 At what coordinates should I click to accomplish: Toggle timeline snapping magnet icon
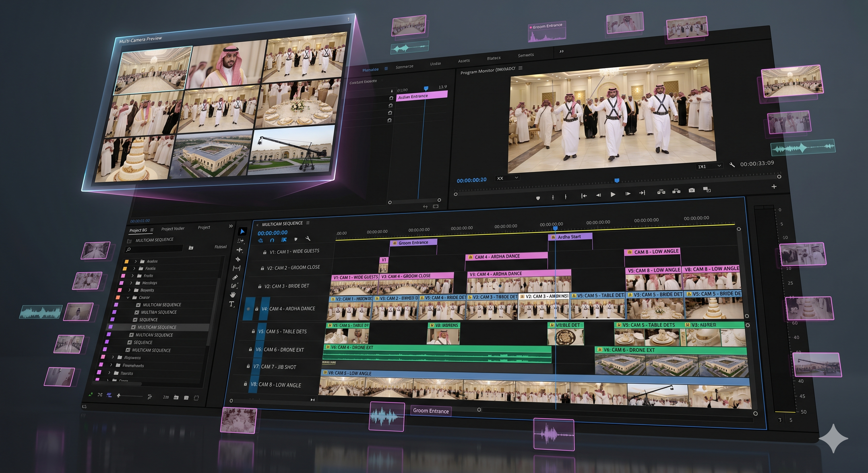point(272,240)
